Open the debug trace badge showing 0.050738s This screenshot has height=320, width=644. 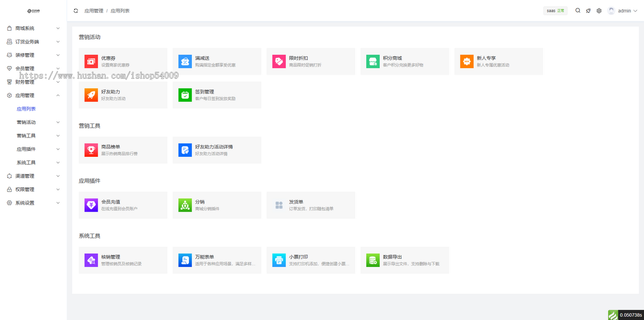pos(626,315)
